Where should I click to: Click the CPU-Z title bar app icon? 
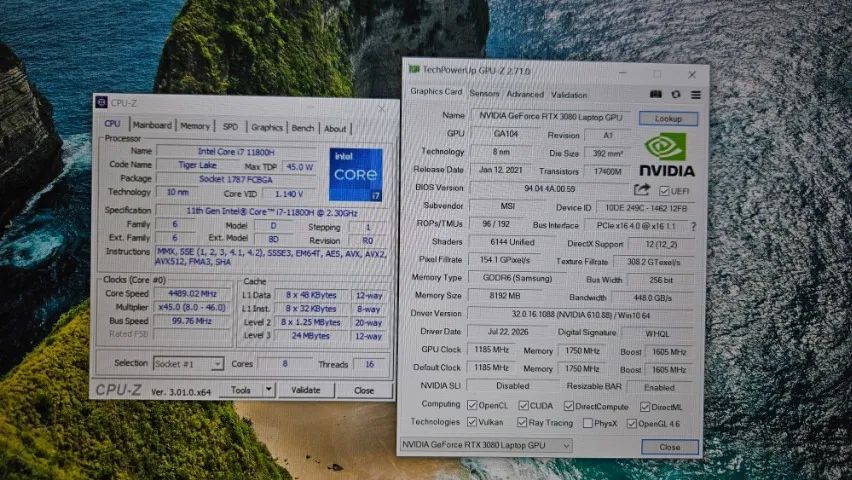101,102
